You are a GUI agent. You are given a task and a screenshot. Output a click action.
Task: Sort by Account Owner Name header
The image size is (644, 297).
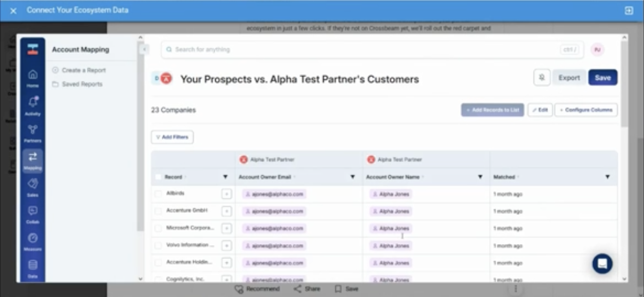point(393,177)
